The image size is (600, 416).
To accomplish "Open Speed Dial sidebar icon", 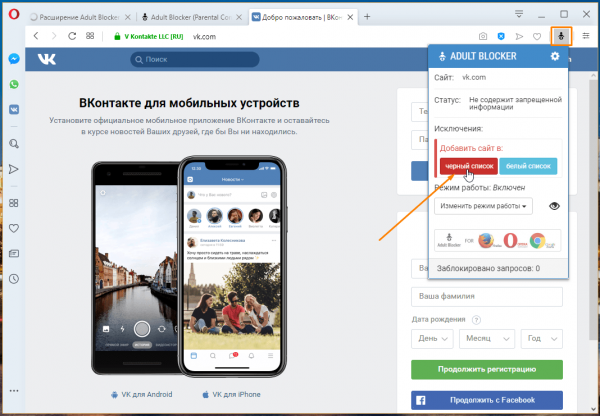I will (x=14, y=203).
